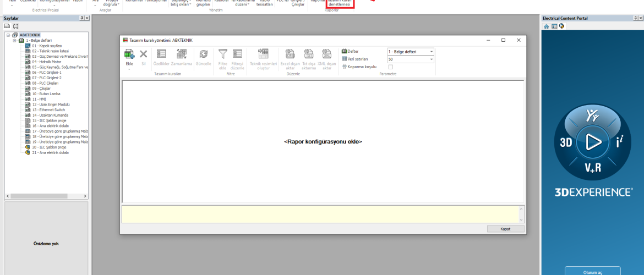This screenshot has width=644, height=275.
Task: Select page 20 - IEC Şablon proje
Action: coord(50,147)
